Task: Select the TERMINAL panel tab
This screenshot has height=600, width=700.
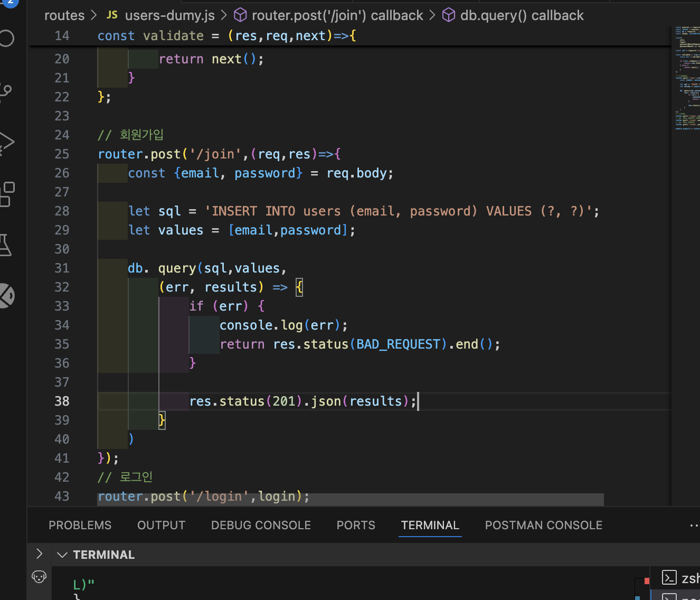Action: click(x=430, y=525)
